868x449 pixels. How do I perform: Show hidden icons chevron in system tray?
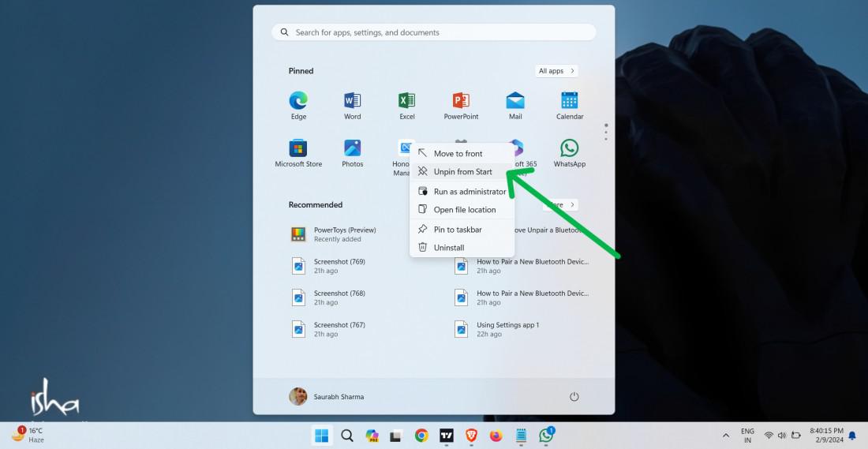click(x=726, y=436)
